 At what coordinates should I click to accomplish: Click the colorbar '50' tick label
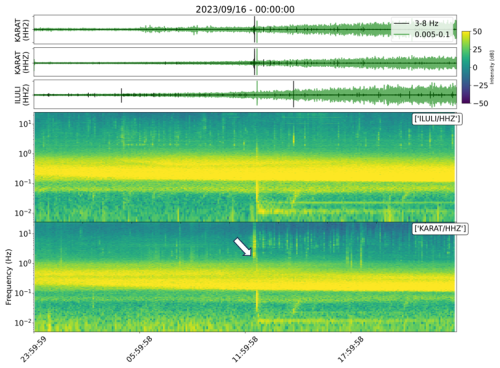pos(477,32)
